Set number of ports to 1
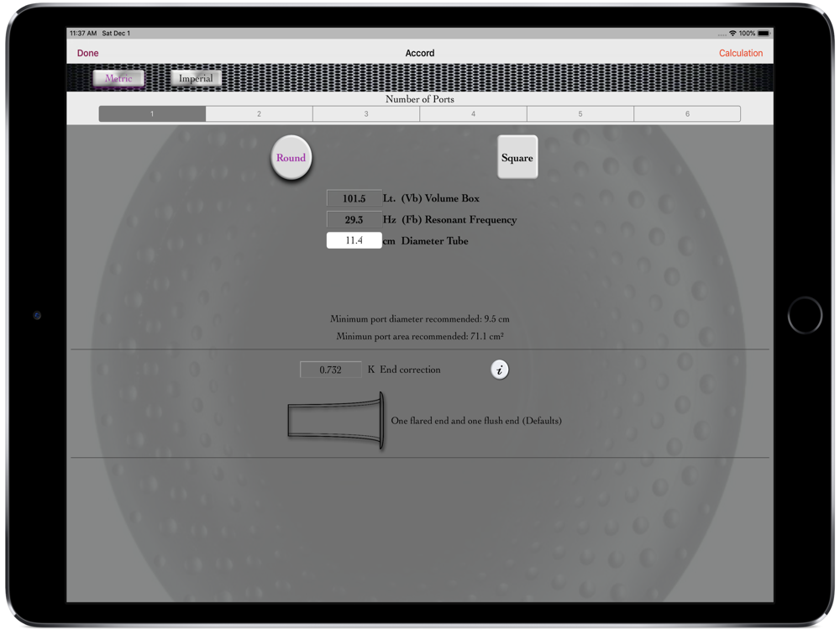 tap(152, 114)
